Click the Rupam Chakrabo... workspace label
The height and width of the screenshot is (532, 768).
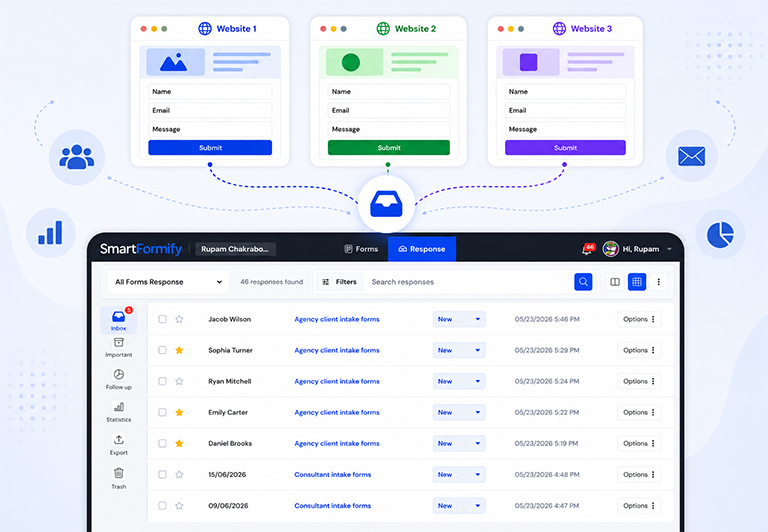235,249
